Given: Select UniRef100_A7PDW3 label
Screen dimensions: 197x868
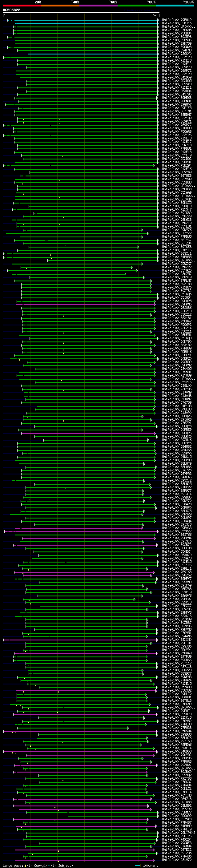Looking at the screenshot, I should [x=177, y=128].
